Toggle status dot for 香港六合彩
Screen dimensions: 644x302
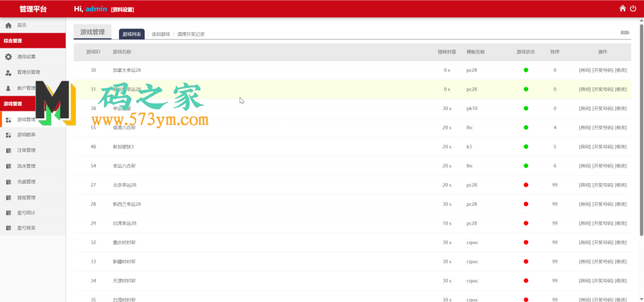[526, 128]
